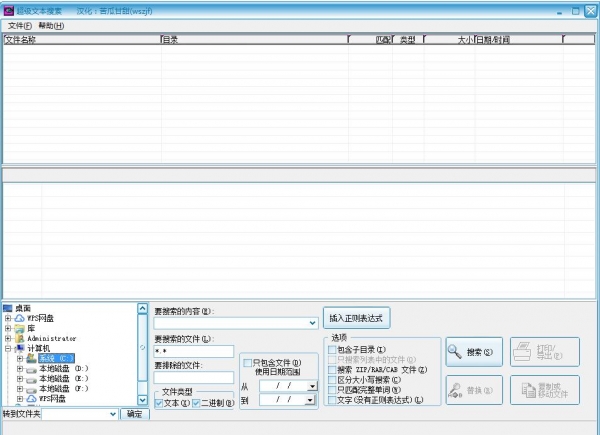Select 本地磁盘 (D:) drive icon
The height and width of the screenshot is (435, 600).
(x=31, y=369)
